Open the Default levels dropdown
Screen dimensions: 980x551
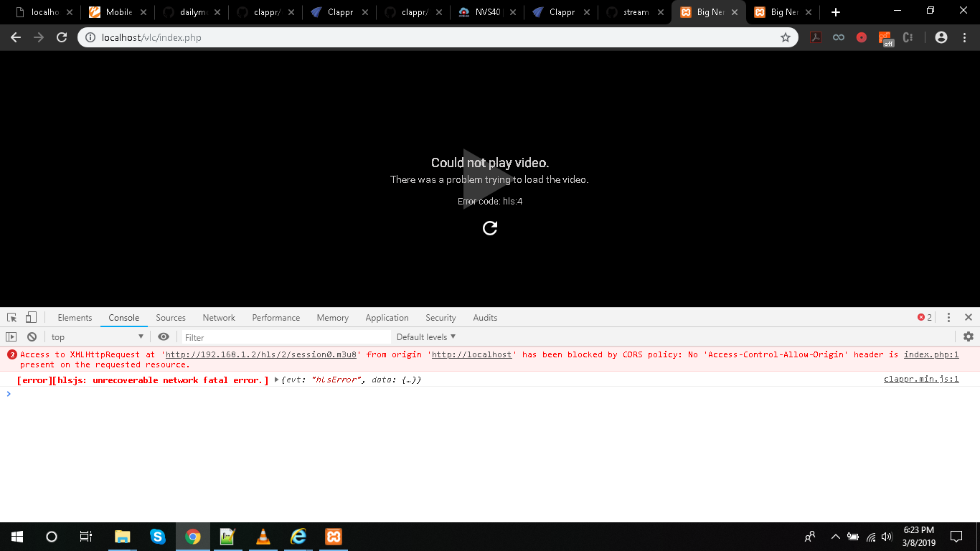(426, 336)
